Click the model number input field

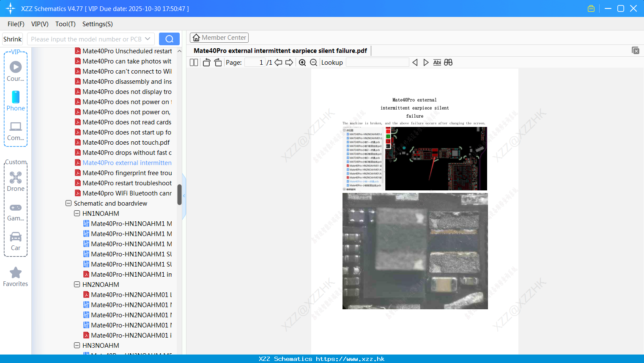click(86, 39)
